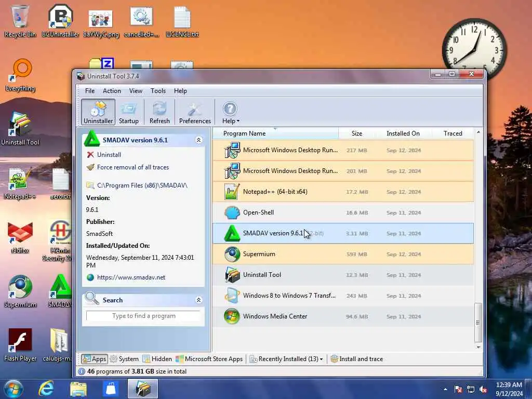Select the Uninstall Tool desktop shortcut
This screenshot has height=399, width=532.
(x=20, y=129)
